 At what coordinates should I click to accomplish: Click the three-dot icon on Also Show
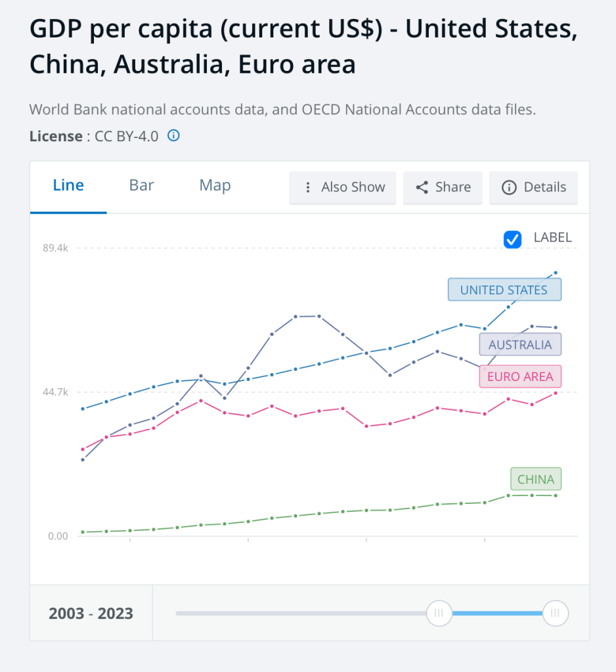coord(307,187)
